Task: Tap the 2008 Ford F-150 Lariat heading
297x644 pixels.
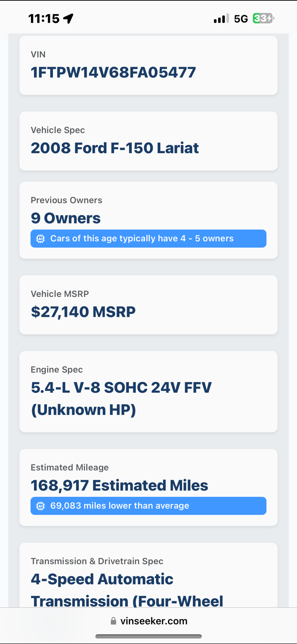Action: coord(115,148)
